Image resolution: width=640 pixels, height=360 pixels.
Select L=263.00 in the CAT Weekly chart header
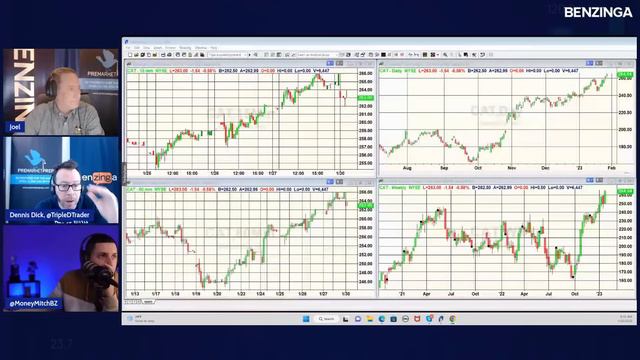[x=431, y=188]
